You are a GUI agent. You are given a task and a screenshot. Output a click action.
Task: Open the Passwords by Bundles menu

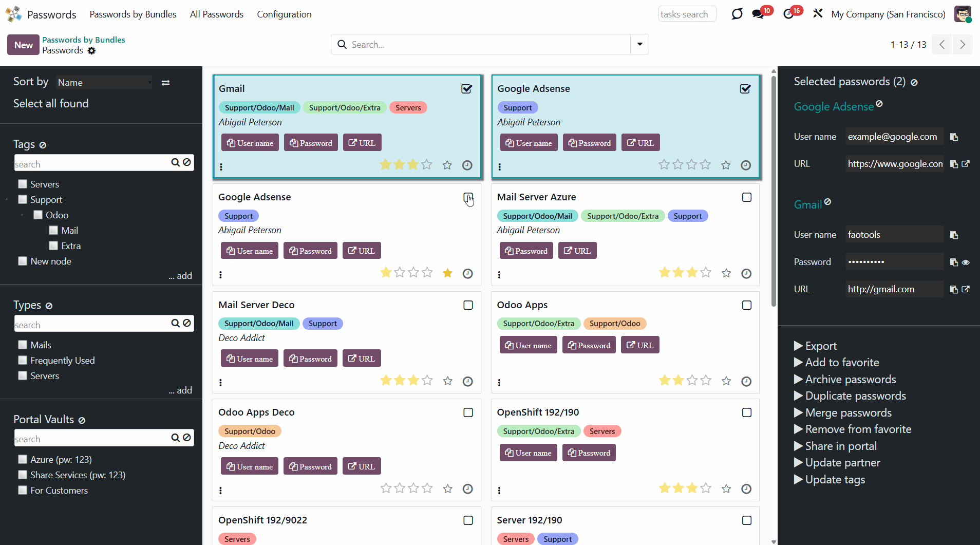pos(133,14)
